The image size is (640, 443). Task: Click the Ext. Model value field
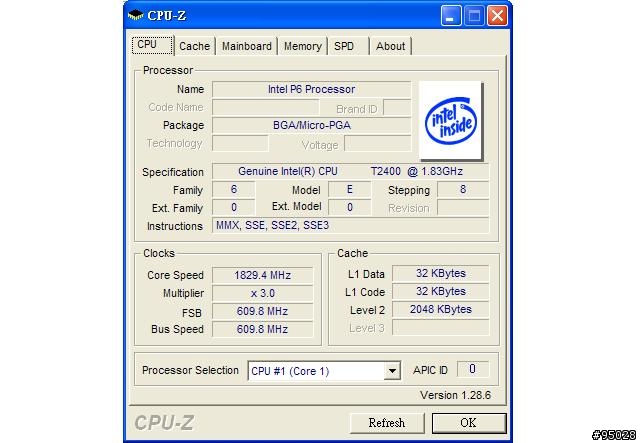click(350, 207)
